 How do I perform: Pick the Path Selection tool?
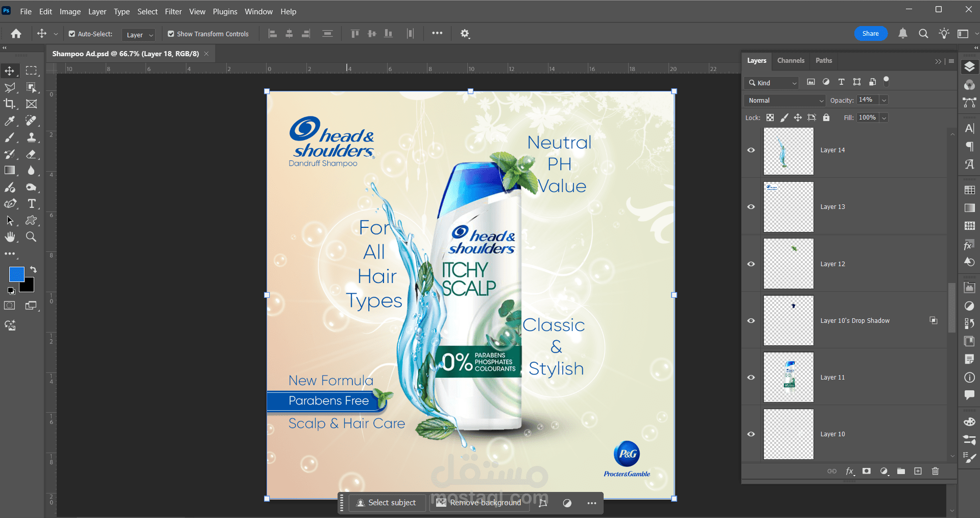(x=10, y=220)
